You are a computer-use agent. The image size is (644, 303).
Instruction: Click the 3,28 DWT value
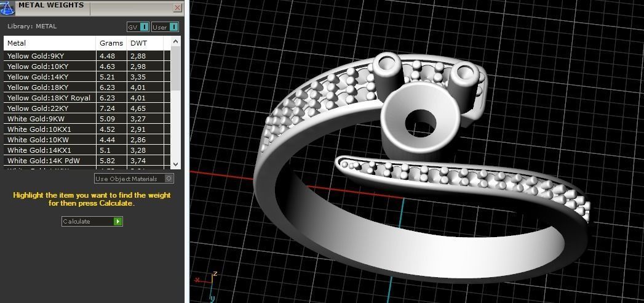[x=138, y=150]
